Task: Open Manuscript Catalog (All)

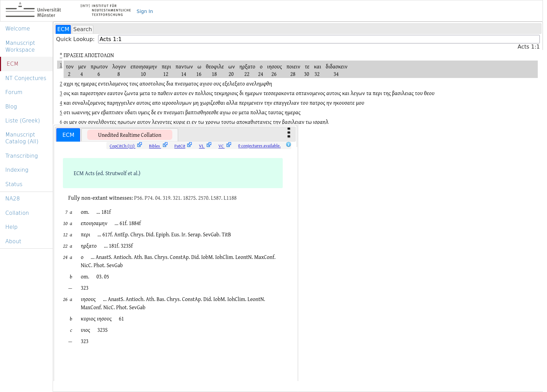Action: tap(22, 138)
